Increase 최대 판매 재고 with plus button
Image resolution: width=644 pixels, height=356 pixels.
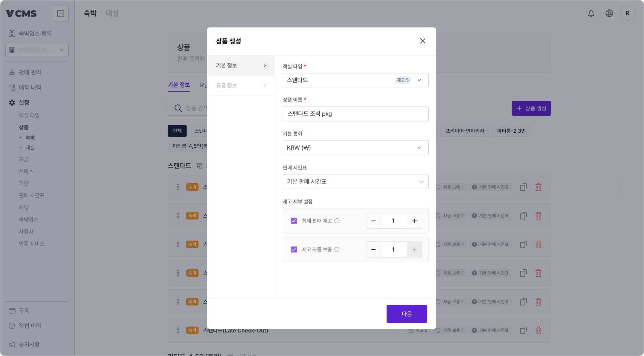(414, 221)
